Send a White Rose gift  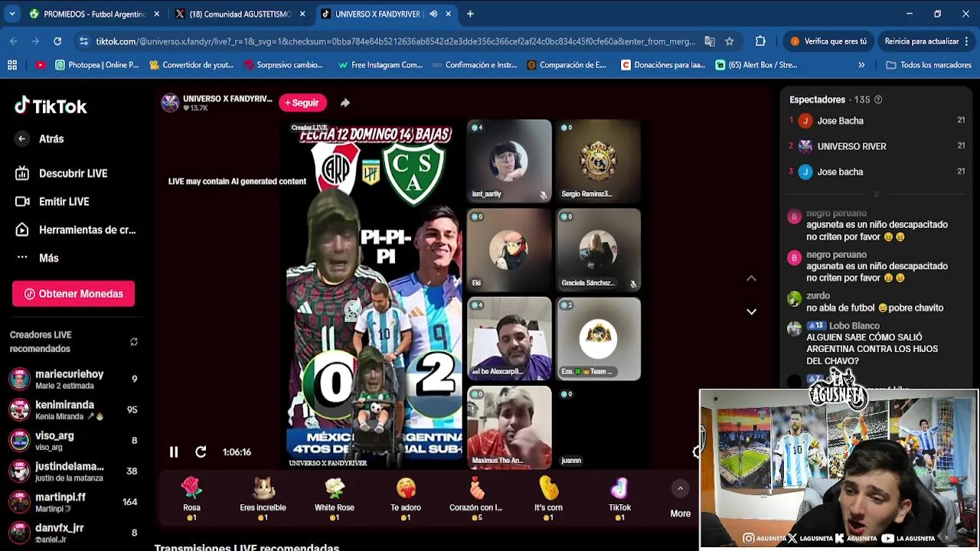[335, 498]
